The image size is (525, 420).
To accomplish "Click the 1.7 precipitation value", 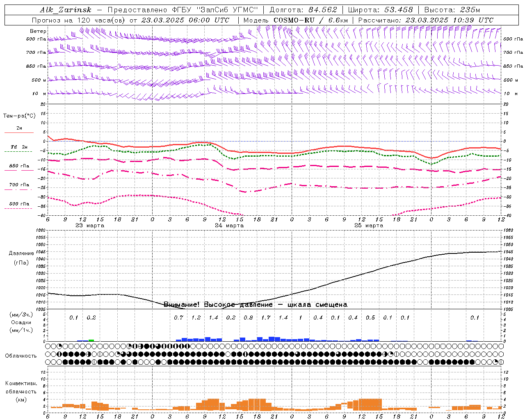I will 266,318.
